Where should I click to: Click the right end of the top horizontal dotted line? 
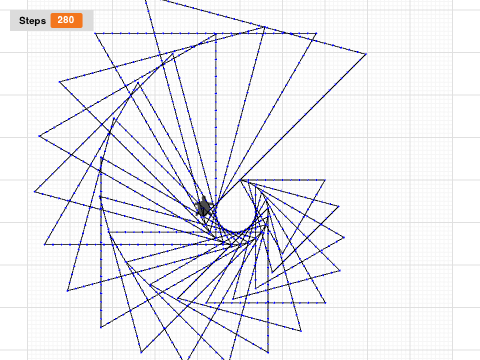click(x=316, y=33)
